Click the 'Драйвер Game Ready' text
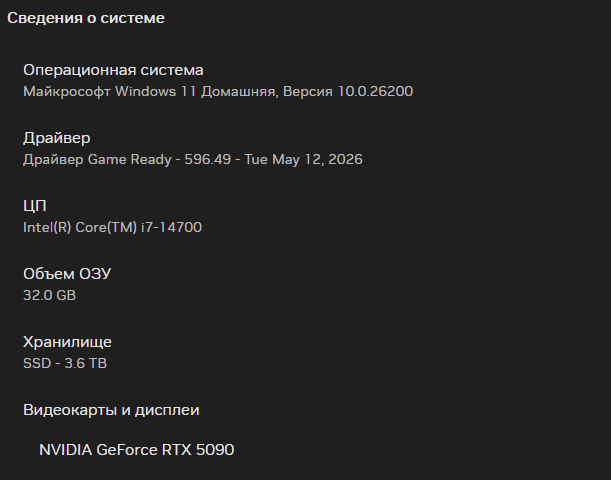The height and width of the screenshot is (480, 611). point(97,159)
